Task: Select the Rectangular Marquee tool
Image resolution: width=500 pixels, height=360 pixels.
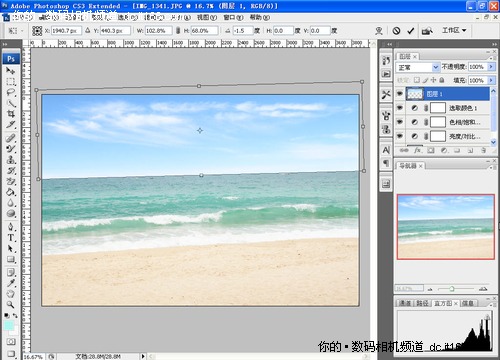Action: pos(11,82)
